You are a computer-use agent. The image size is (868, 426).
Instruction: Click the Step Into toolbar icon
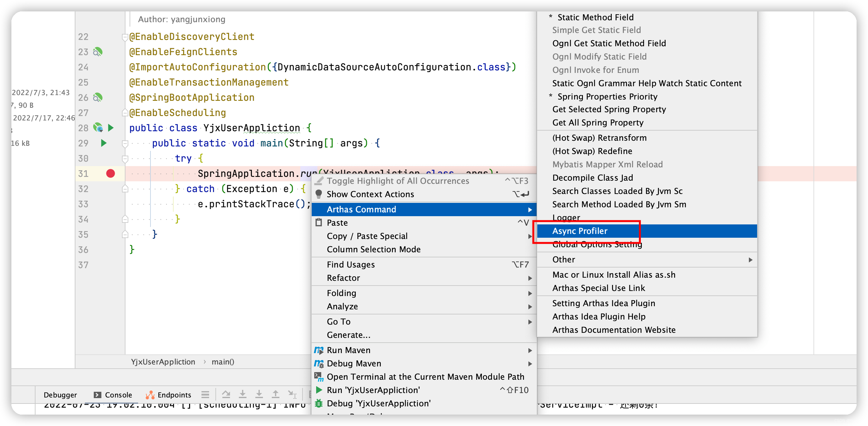(x=243, y=394)
